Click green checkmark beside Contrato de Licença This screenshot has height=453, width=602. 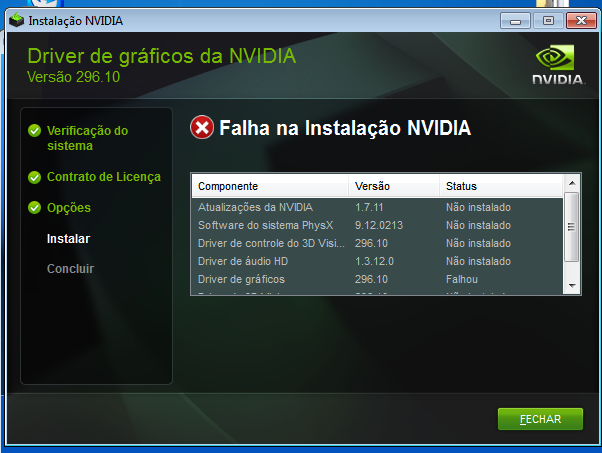coord(35,177)
